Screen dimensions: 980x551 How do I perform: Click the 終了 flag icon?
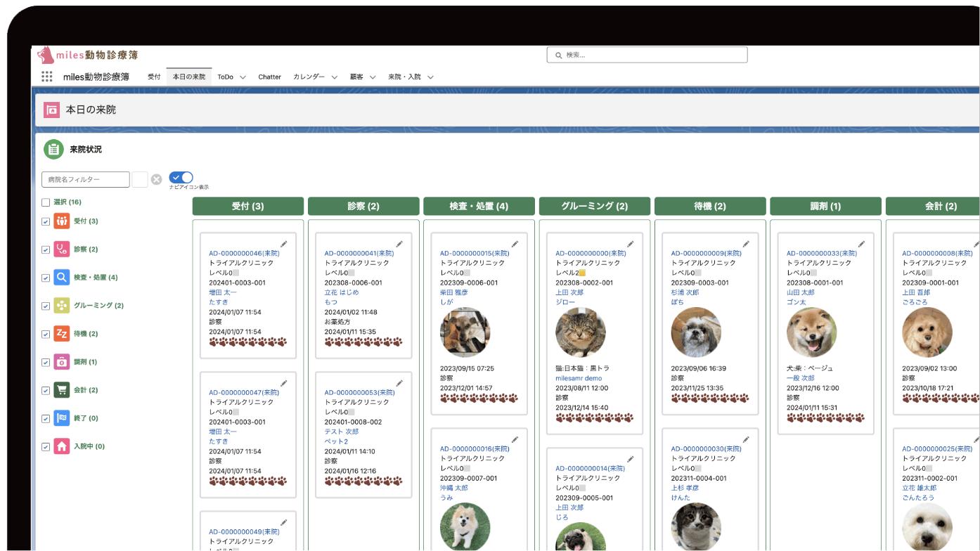pos(62,418)
